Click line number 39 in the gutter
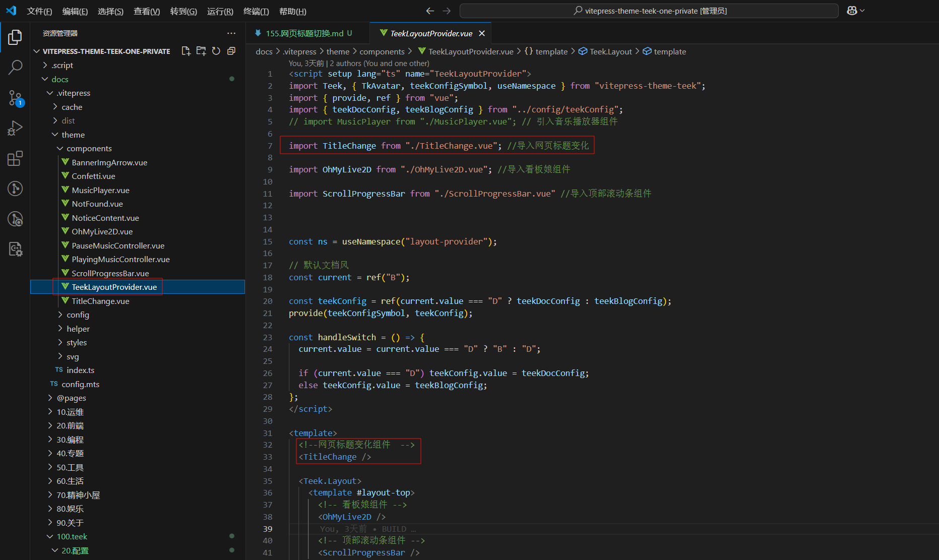This screenshot has height=560, width=939. coord(268,529)
